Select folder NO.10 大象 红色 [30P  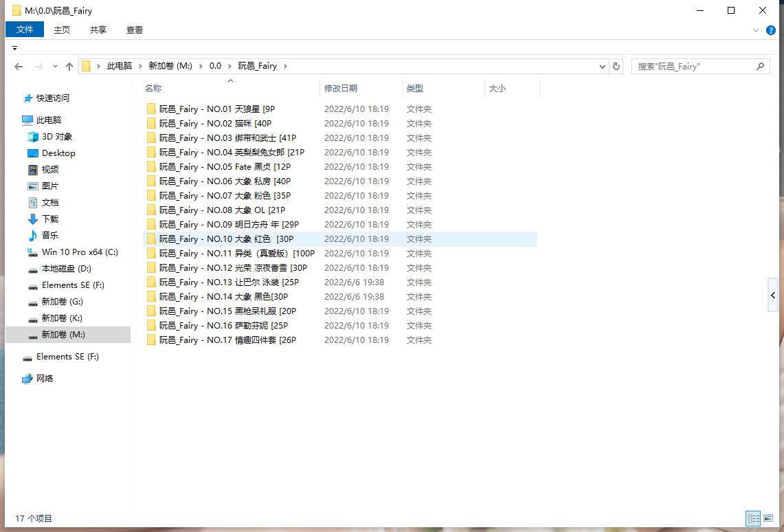tap(340, 239)
